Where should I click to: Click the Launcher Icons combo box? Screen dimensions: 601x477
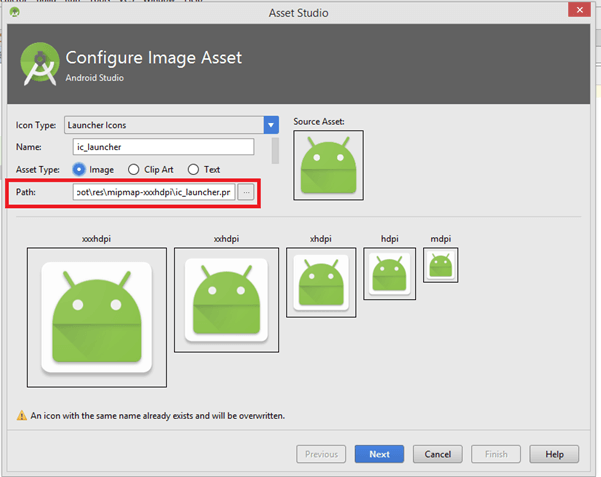click(171, 125)
